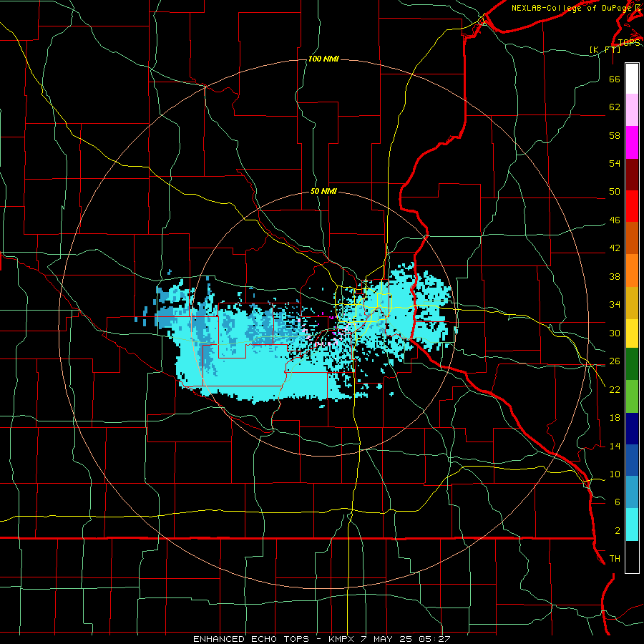Click the 'ENHANCED ECHO TOPS' product title

click(x=251, y=639)
